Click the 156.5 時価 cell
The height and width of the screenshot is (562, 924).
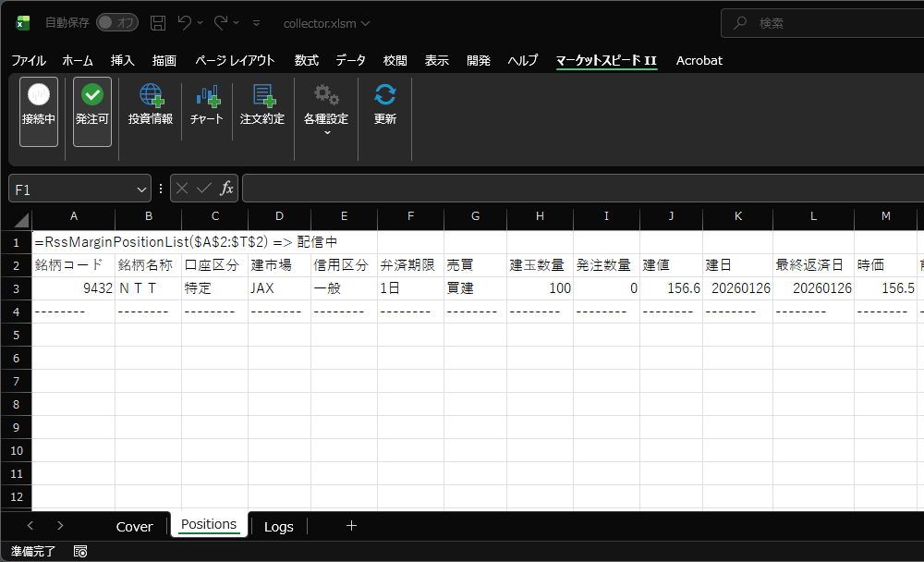pyautogui.click(x=886, y=288)
